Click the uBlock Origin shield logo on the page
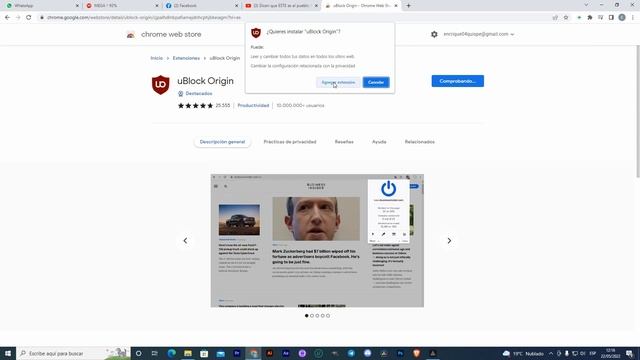 click(x=160, y=85)
